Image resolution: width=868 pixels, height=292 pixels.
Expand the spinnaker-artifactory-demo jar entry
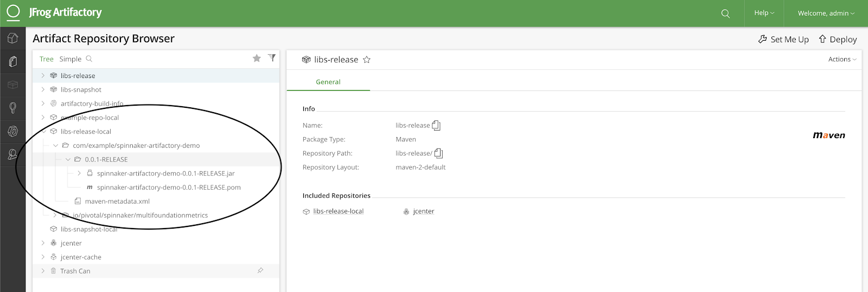point(79,173)
